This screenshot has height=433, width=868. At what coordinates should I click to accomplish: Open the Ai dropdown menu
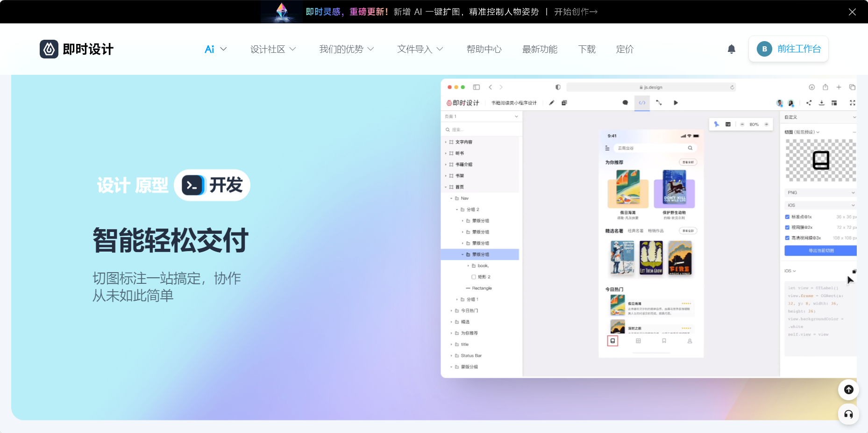coord(215,49)
